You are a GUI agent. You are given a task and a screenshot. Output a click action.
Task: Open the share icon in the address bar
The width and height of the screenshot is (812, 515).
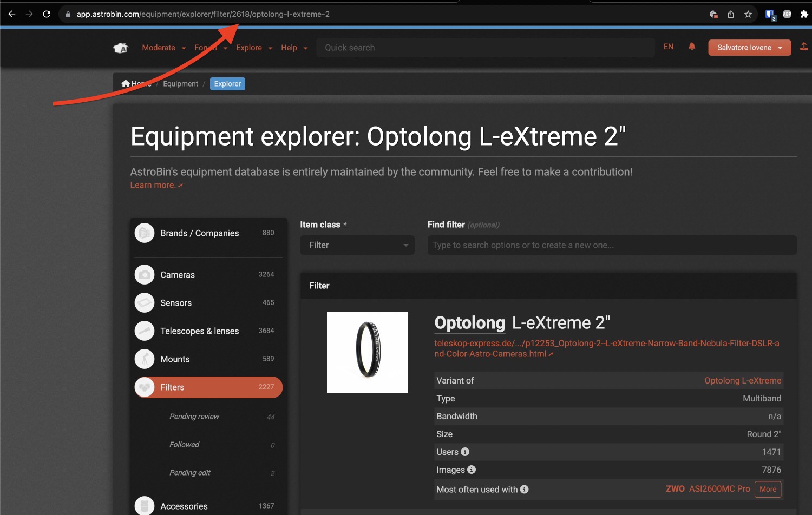click(x=731, y=14)
